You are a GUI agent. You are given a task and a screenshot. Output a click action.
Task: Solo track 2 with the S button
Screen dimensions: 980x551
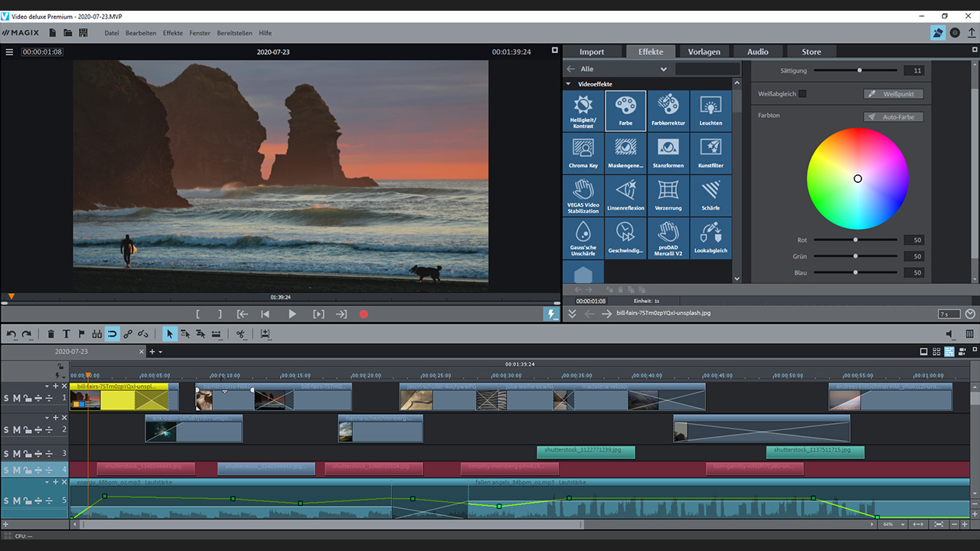(6, 429)
